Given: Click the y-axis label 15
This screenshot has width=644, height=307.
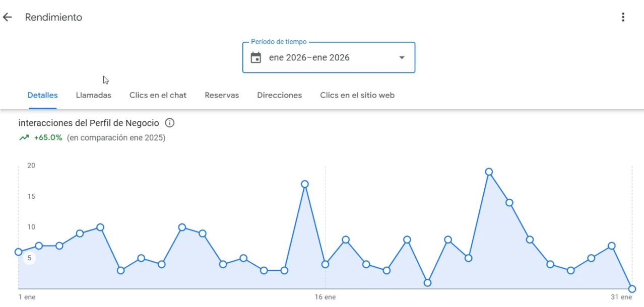Looking at the screenshot, I should click(31, 196).
